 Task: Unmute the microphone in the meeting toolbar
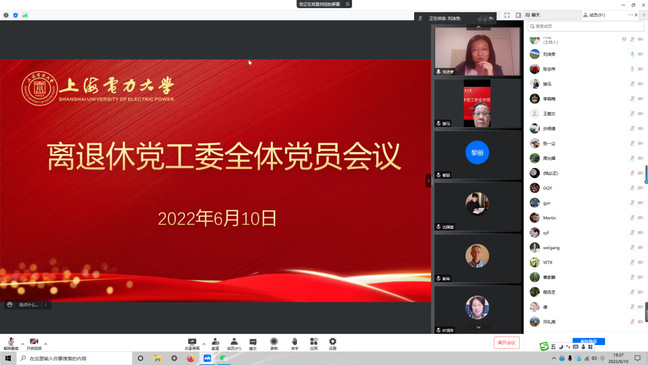tap(11, 343)
